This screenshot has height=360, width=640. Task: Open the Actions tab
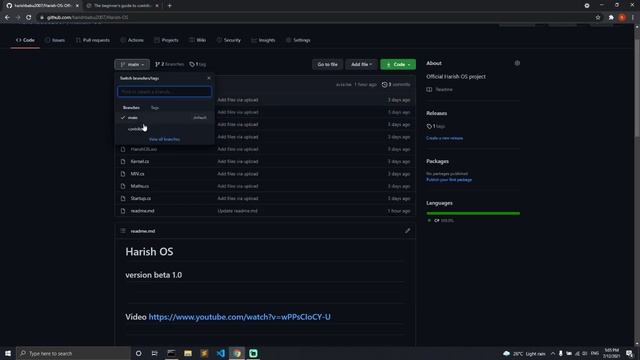(132, 40)
